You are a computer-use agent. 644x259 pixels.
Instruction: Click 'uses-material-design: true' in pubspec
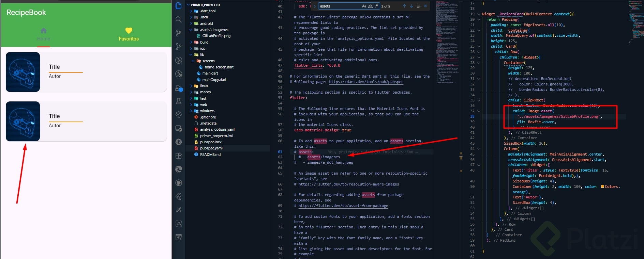coord(323,130)
